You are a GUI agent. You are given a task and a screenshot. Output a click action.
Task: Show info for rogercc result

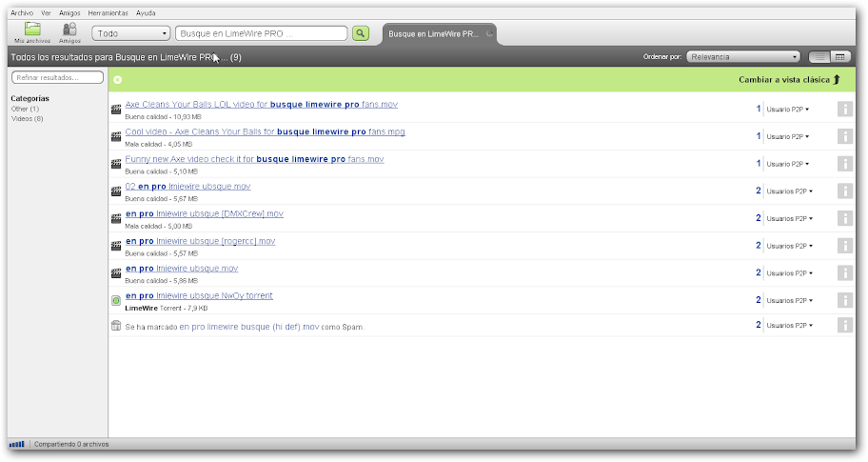click(x=845, y=246)
